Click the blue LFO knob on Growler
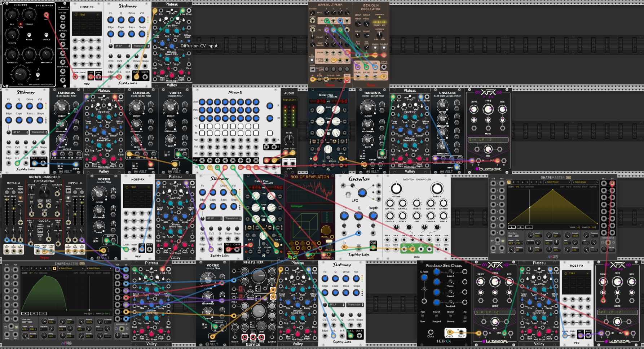This screenshot has width=644, height=349. [362, 193]
